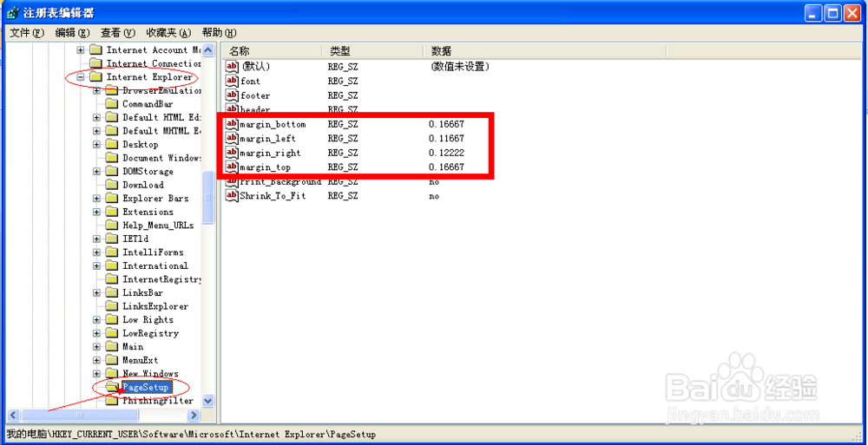Sort by the 数据 column header
868x445 pixels.
[544, 51]
